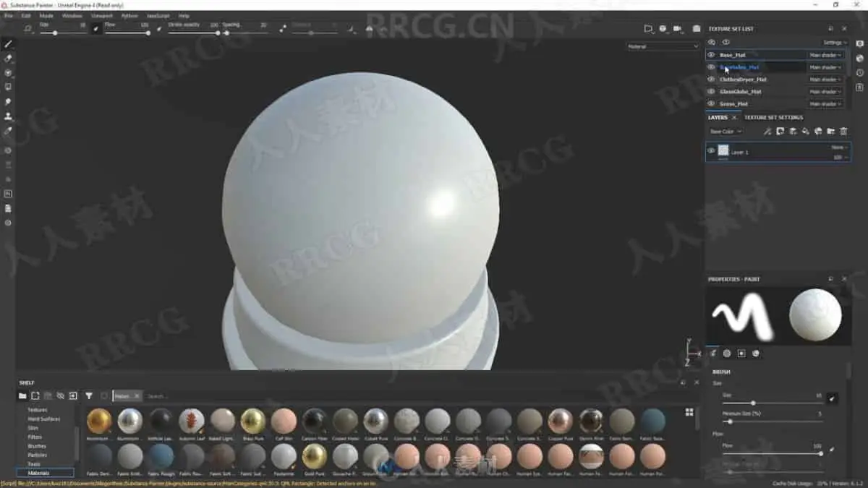The height and width of the screenshot is (488, 868).
Task: Open ClothesDryer_Mat Main shader dropdown
Action: (826, 80)
